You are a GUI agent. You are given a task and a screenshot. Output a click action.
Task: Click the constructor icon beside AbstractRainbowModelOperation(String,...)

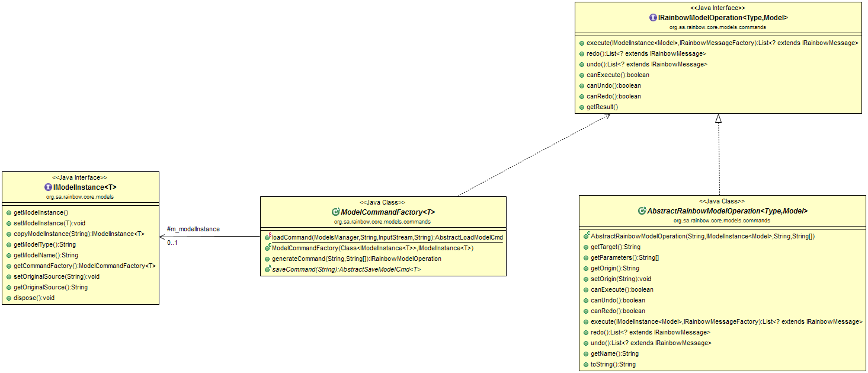click(587, 235)
